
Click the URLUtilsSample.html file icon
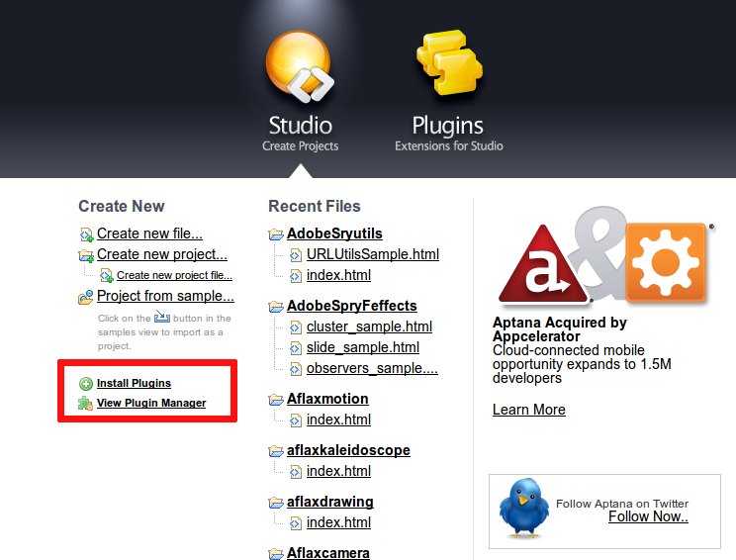coord(295,255)
